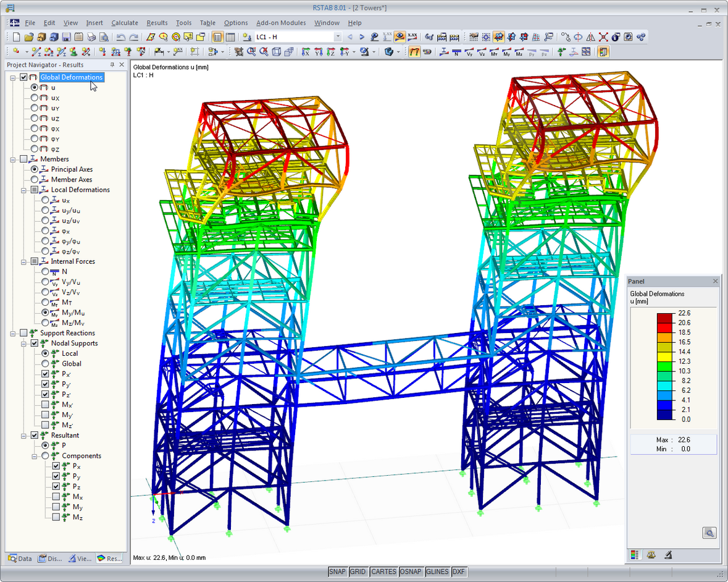Click the magnifier button in Panel
This screenshot has height=582, width=728.
[709, 533]
